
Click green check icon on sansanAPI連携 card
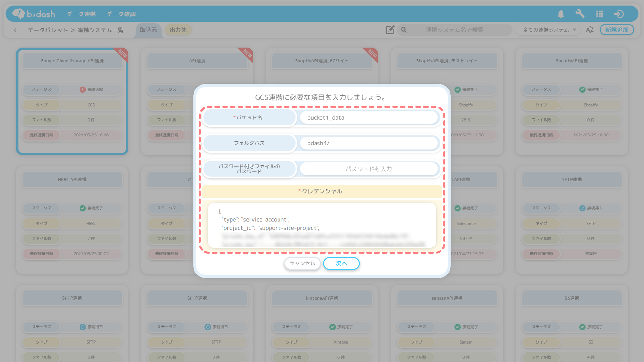coord(458,327)
